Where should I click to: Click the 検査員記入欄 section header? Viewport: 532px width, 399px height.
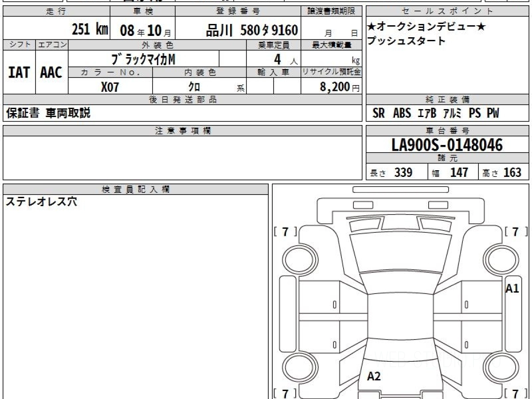tap(136, 189)
